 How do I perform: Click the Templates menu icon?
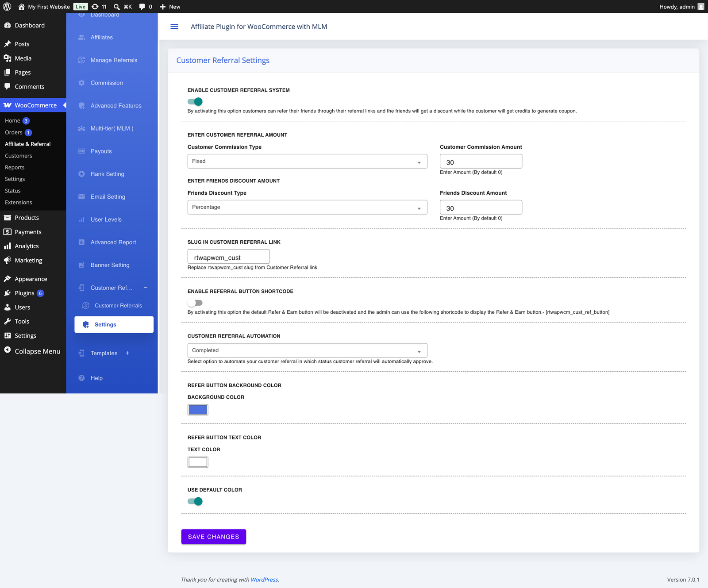coord(81,353)
